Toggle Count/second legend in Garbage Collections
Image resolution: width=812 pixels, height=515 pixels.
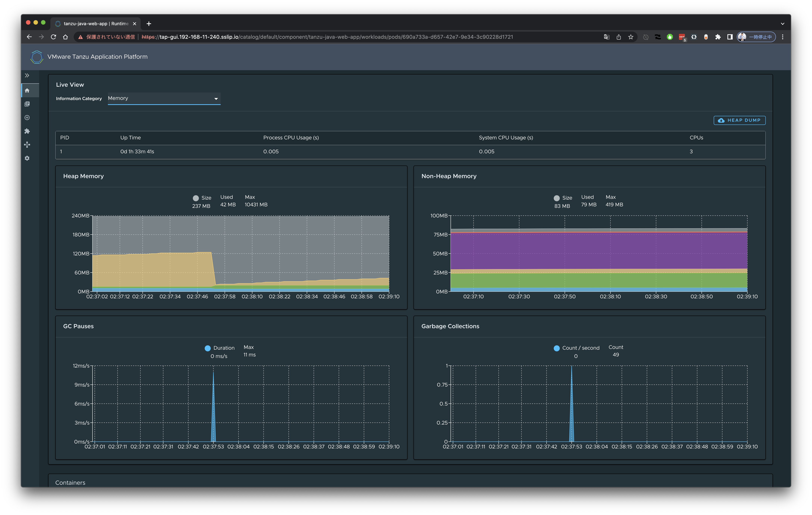[557, 348]
